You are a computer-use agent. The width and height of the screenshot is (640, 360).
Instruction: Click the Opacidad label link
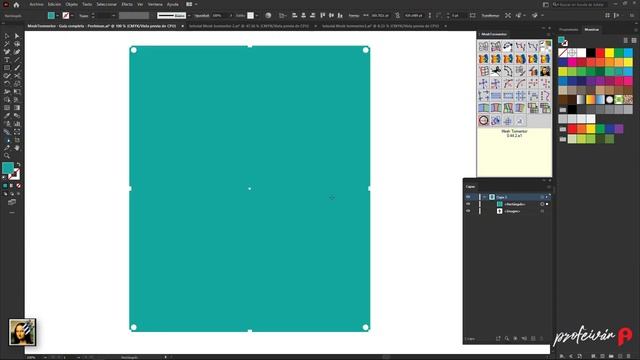(x=202, y=16)
